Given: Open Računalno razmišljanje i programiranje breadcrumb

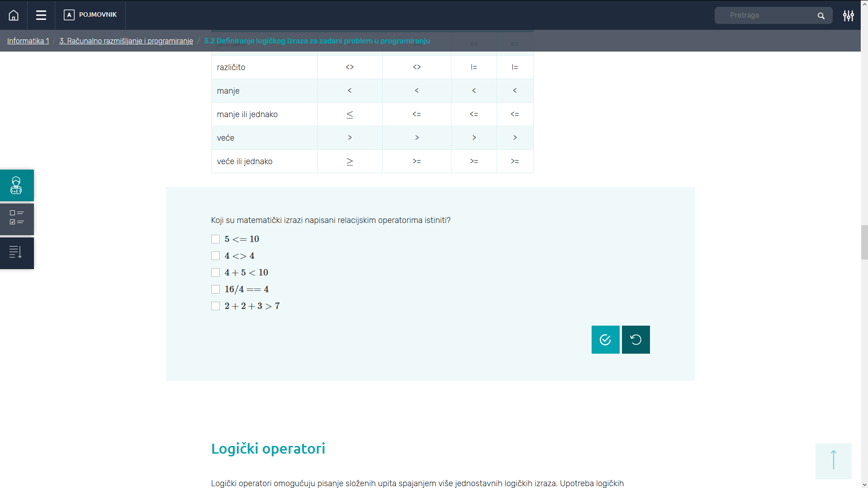Looking at the screenshot, I should click(x=126, y=41).
